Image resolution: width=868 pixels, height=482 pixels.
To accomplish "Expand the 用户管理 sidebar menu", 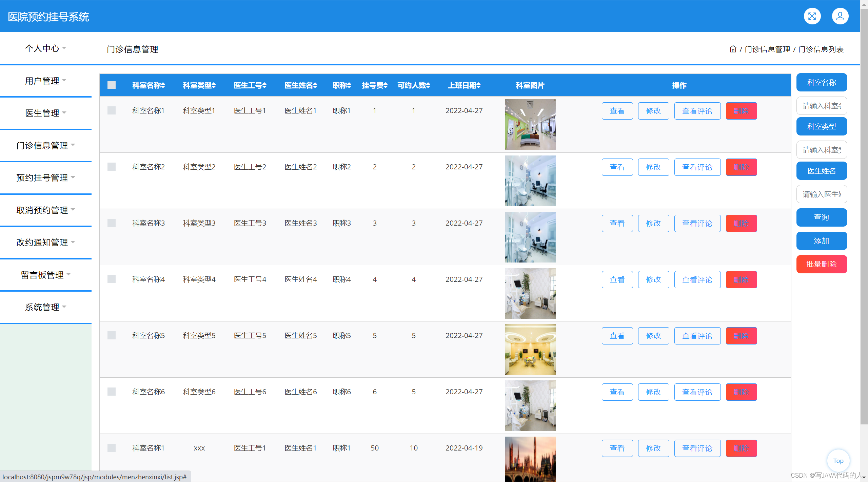I will 45,81.
